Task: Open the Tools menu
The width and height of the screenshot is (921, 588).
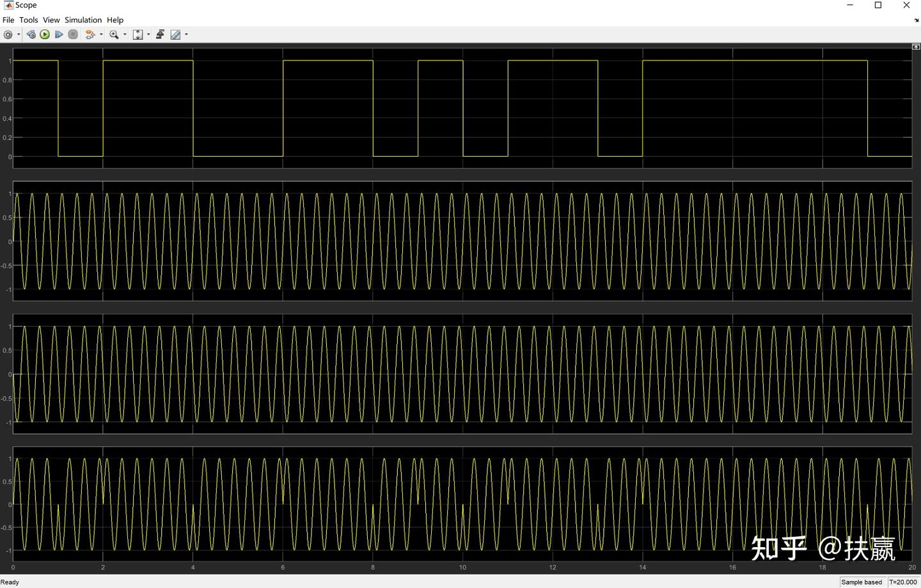Action: [x=28, y=20]
